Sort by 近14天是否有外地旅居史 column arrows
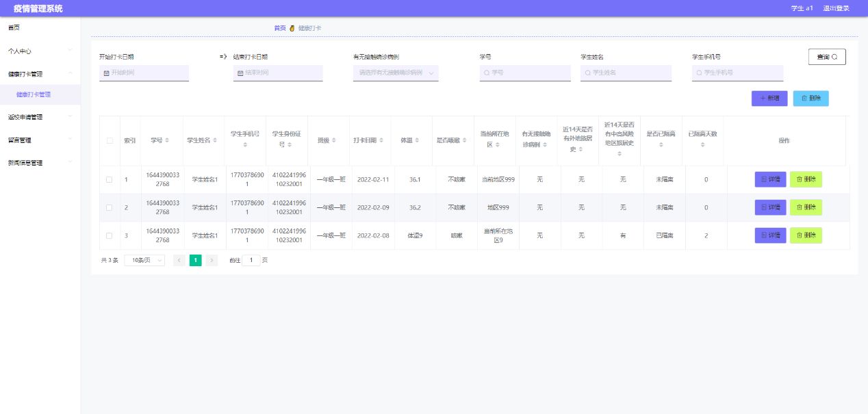Image resolution: width=868 pixels, height=414 pixels. point(580,149)
